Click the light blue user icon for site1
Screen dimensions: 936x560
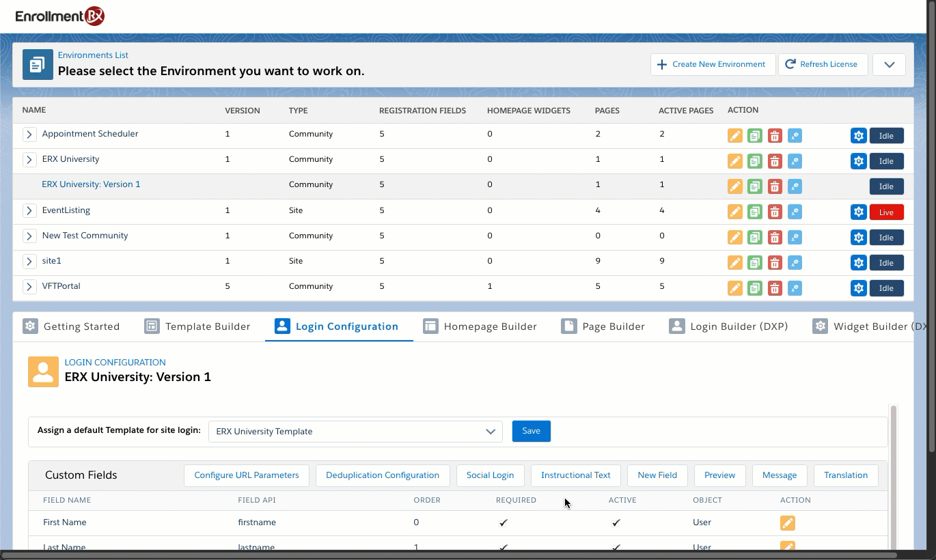794,263
